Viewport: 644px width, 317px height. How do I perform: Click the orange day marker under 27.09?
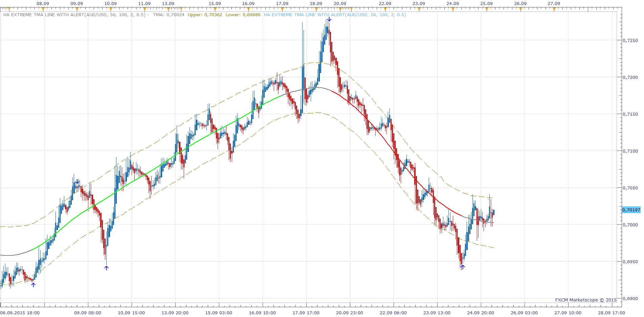pos(554,9)
